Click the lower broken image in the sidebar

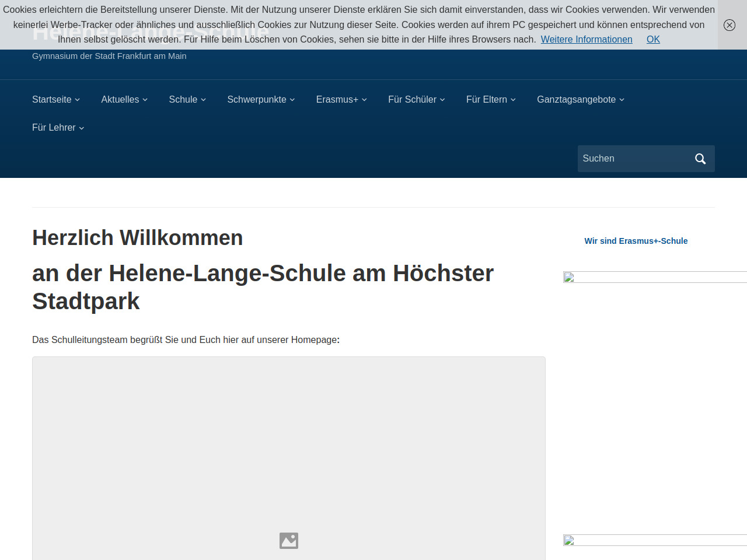(569, 541)
